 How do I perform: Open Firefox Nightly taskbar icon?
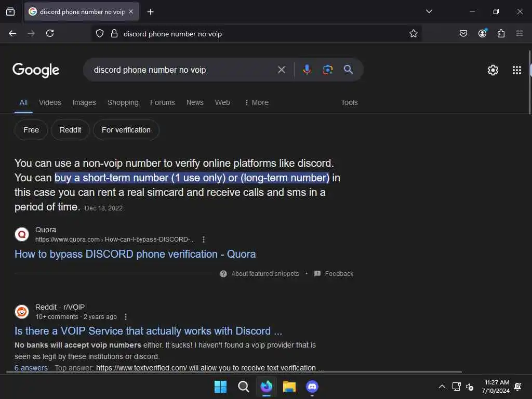click(x=267, y=387)
